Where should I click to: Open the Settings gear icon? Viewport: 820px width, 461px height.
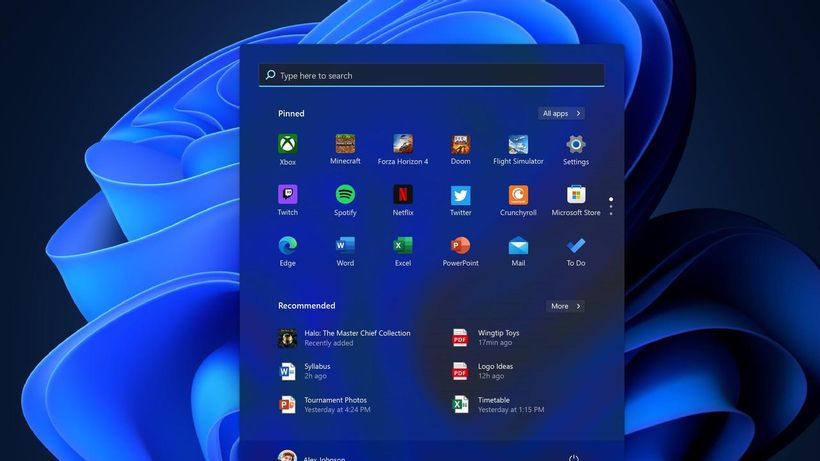pyautogui.click(x=576, y=144)
